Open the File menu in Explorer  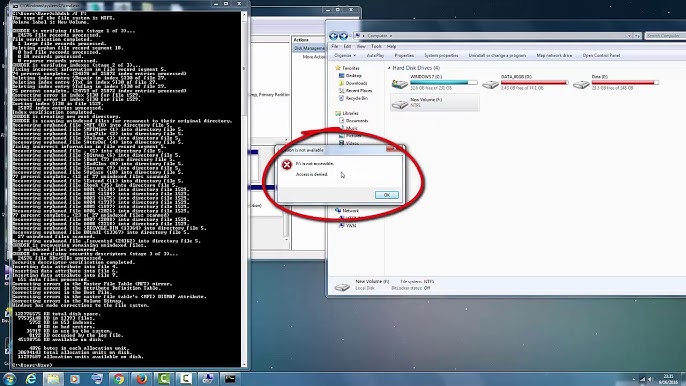[x=335, y=46]
